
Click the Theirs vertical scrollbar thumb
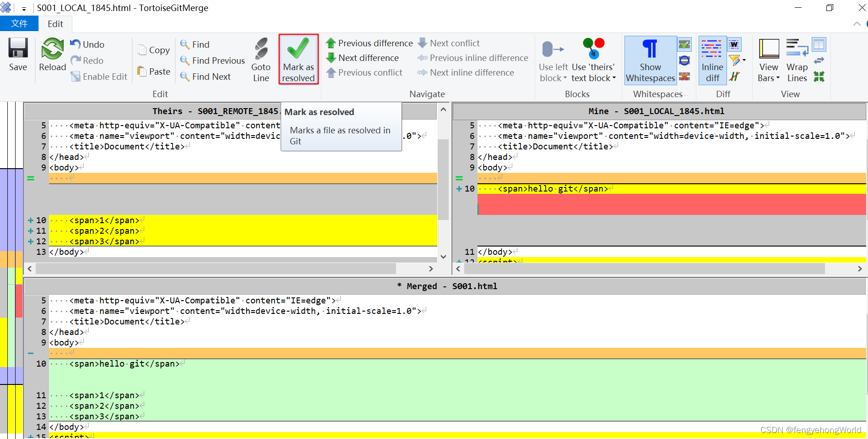pos(443,179)
